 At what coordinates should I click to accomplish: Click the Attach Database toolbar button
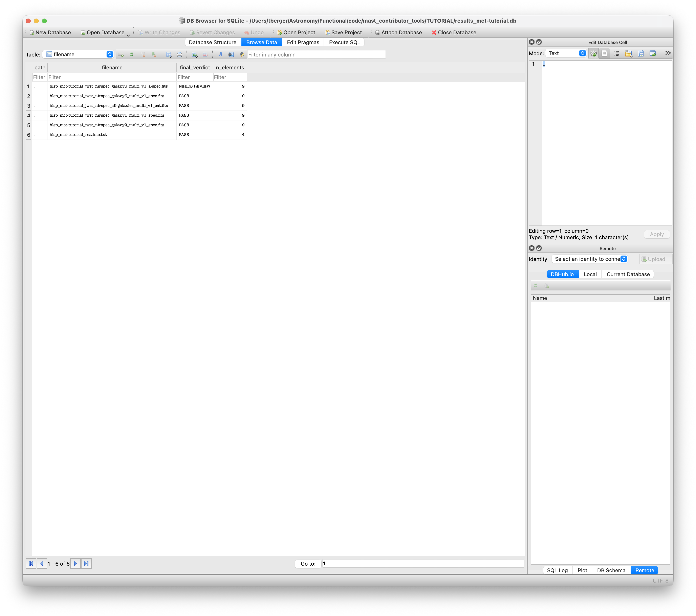coord(398,33)
